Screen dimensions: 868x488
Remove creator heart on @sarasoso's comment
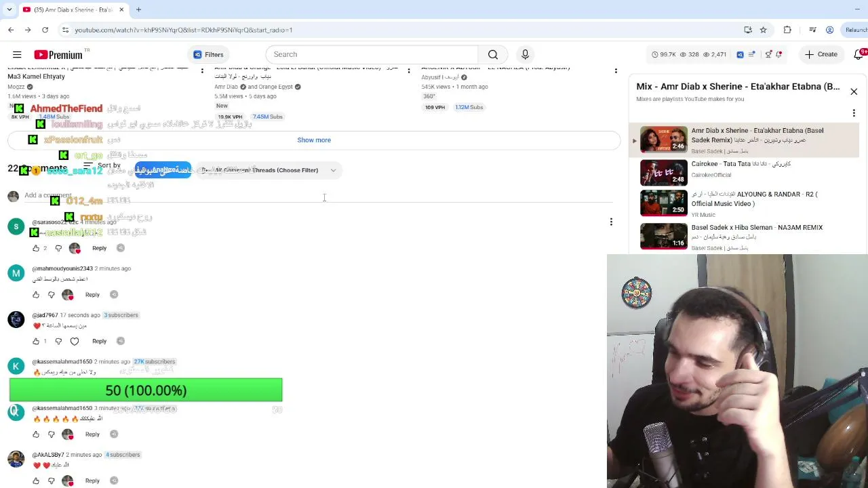[x=75, y=248]
